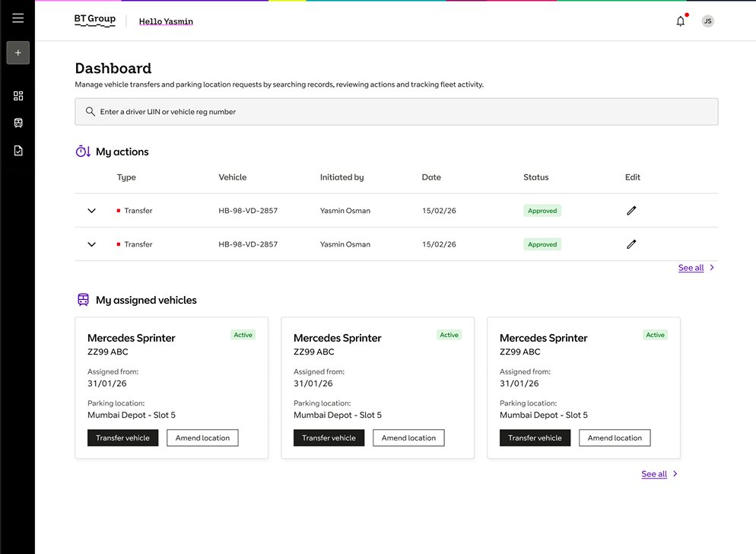
Task: Click the Approved badge in the first action row
Action: [x=542, y=211]
